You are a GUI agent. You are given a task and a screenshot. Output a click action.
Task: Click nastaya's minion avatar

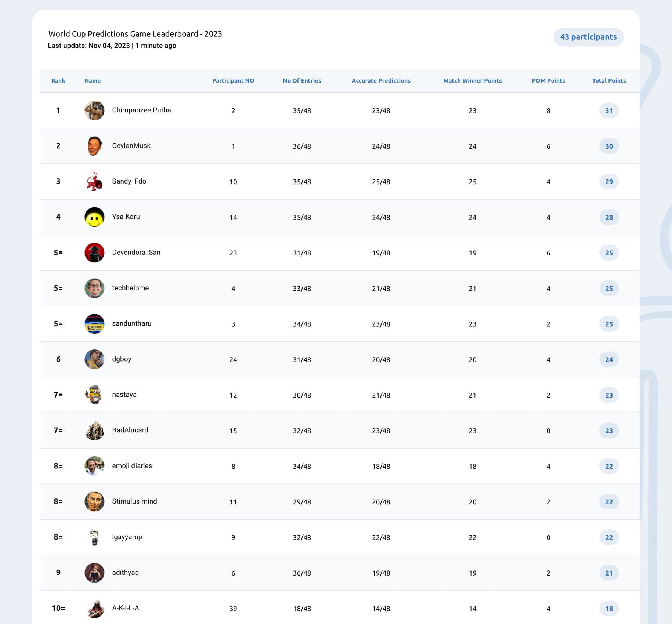coord(94,395)
